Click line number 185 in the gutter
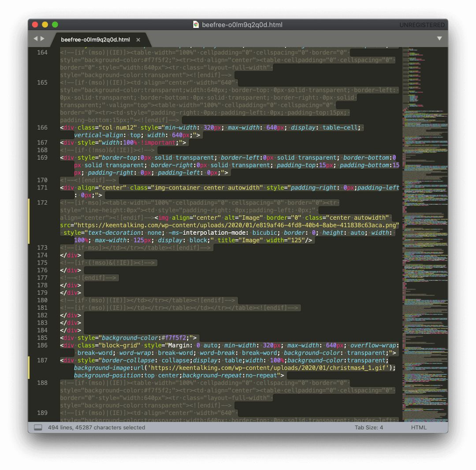Viewport: 476px width, 470px height. tap(42, 338)
